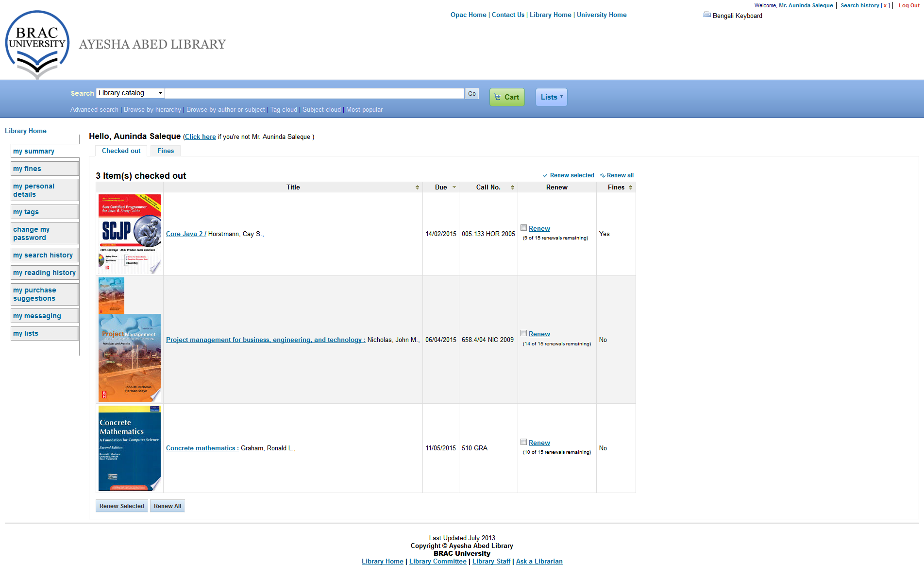This screenshot has height=581, width=924.
Task: Open the Cart button
Action: (507, 97)
